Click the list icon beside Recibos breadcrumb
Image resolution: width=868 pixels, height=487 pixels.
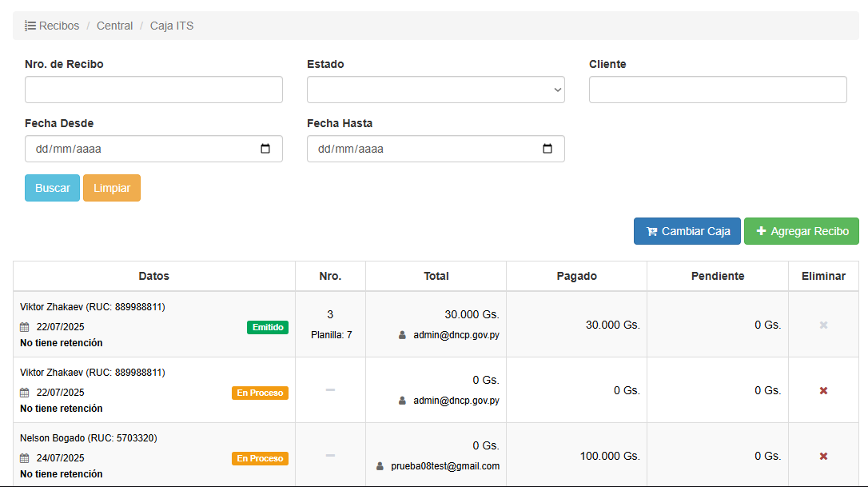click(x=30, y=26)
